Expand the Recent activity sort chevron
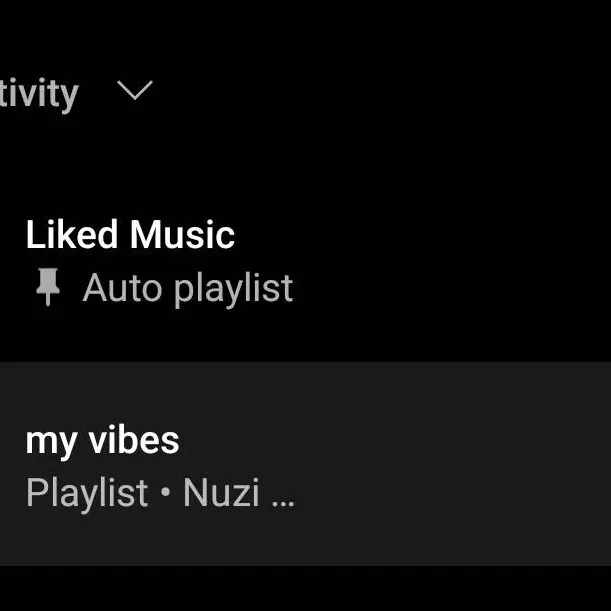 click(x=135, y=91)
